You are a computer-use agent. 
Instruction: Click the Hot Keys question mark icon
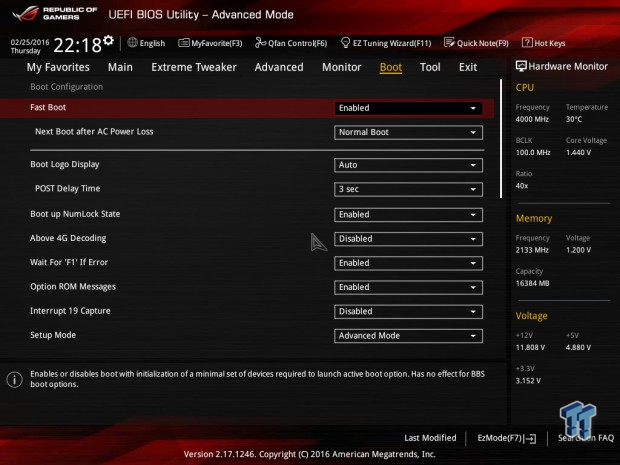click(527, 42)
